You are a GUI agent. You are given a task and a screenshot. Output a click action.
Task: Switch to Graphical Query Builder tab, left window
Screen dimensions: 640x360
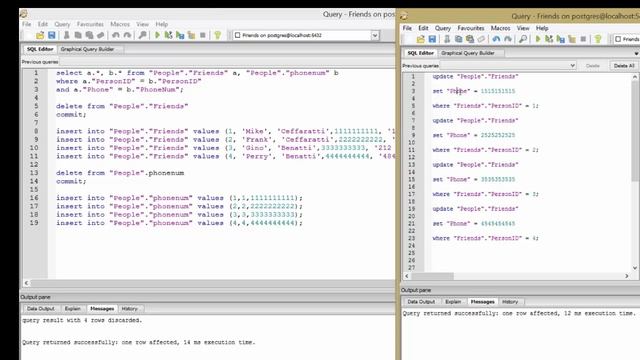[x=87, y=49]
